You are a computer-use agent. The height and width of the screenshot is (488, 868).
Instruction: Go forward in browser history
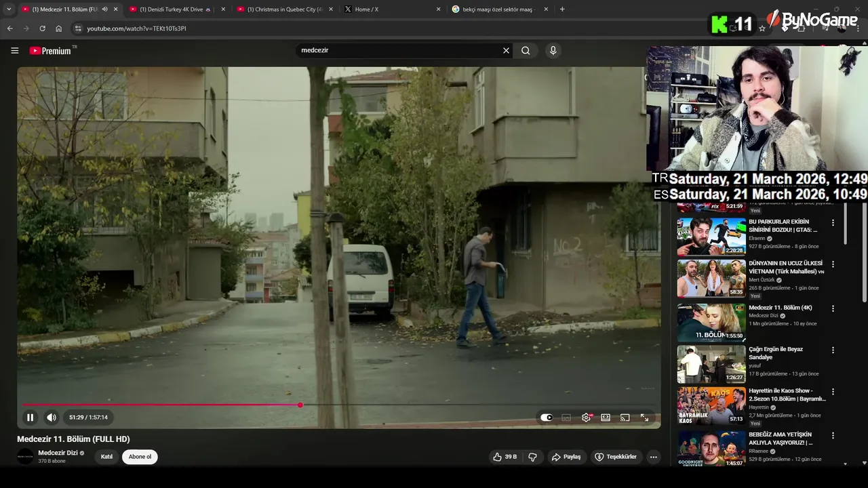[x=26, y=28]
